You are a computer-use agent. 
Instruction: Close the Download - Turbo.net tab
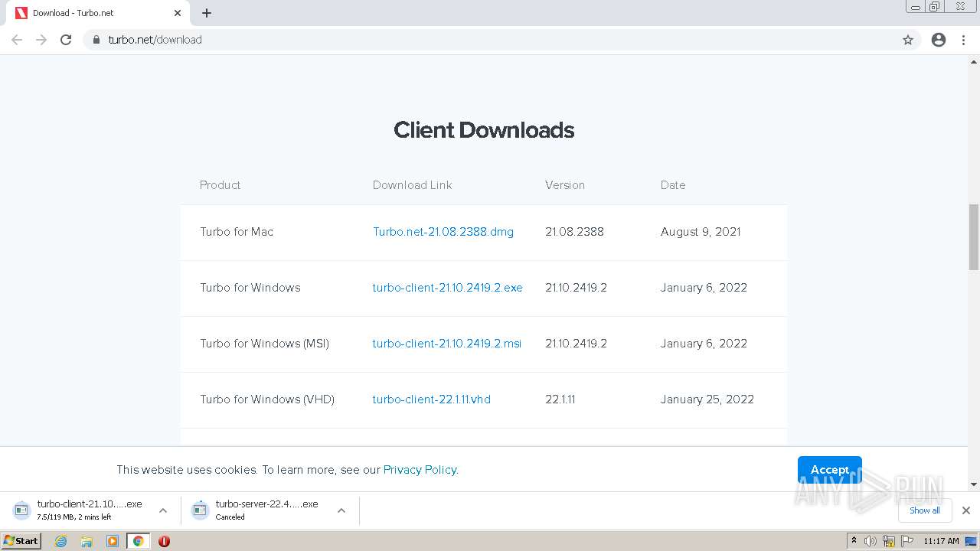[178, 13]
